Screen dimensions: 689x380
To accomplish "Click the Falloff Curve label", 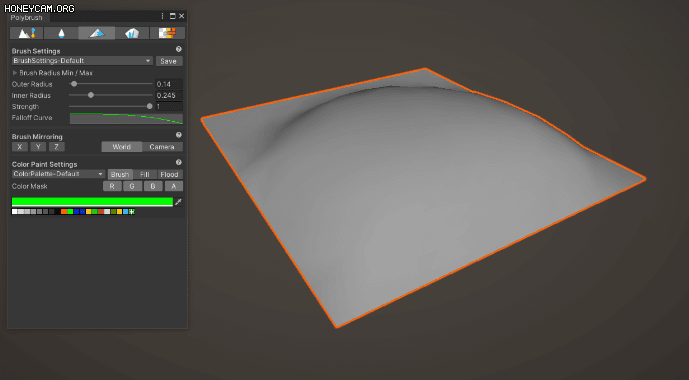I will pyautogui.click(x=32, y=118).
